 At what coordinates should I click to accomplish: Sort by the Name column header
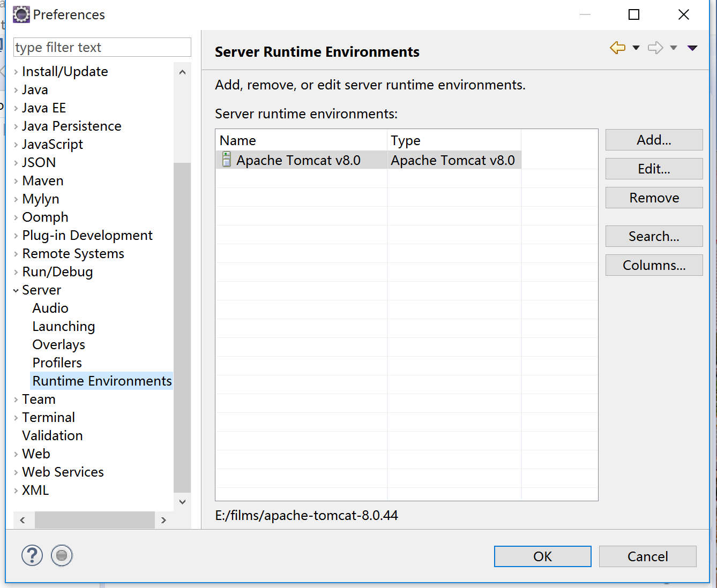click(x=301, y=140)
